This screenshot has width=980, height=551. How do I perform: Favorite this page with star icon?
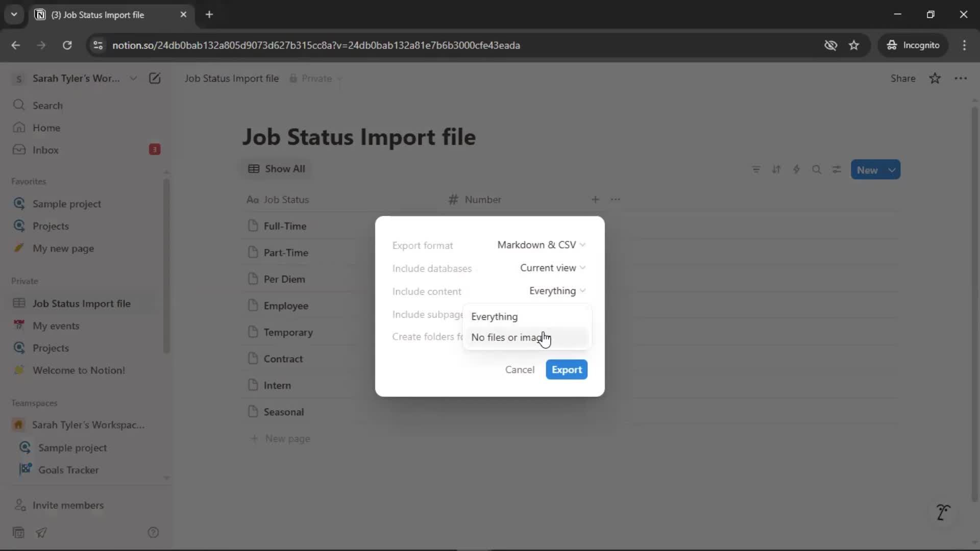point(935,78)
